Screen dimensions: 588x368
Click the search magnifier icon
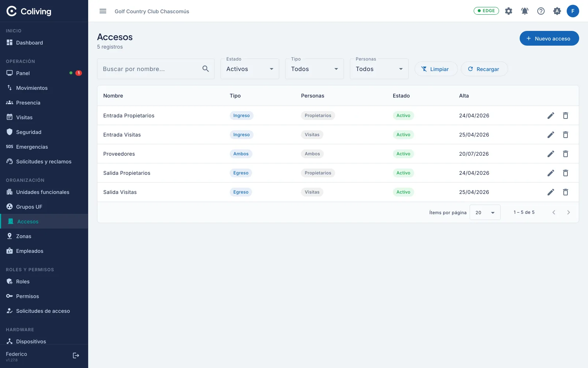coord(205,69)
